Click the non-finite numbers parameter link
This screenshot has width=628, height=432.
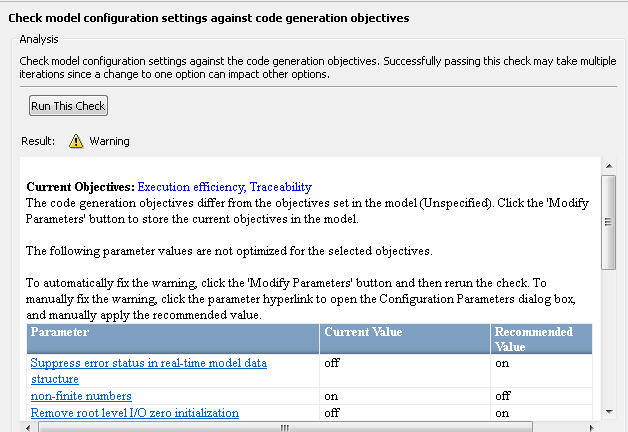pos(81,396)
